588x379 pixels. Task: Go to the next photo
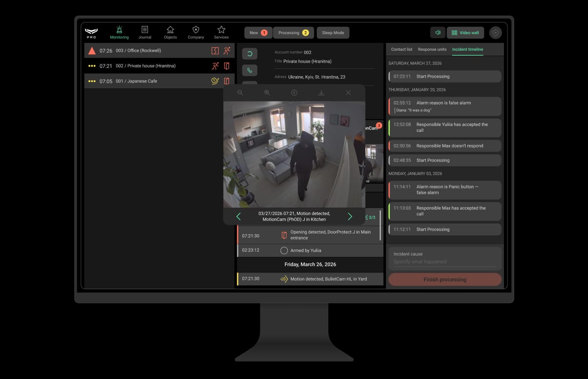coord(350,216)
